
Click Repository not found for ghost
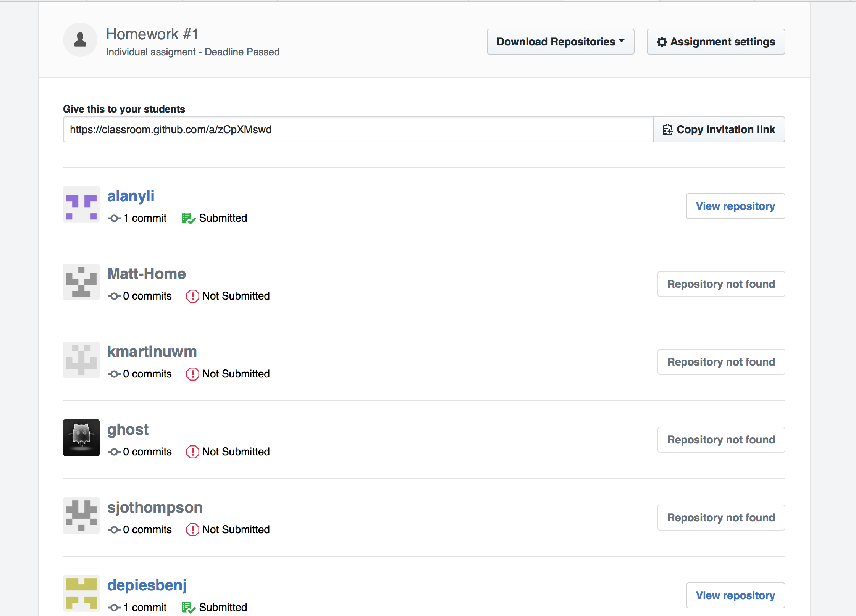point(721,440)
